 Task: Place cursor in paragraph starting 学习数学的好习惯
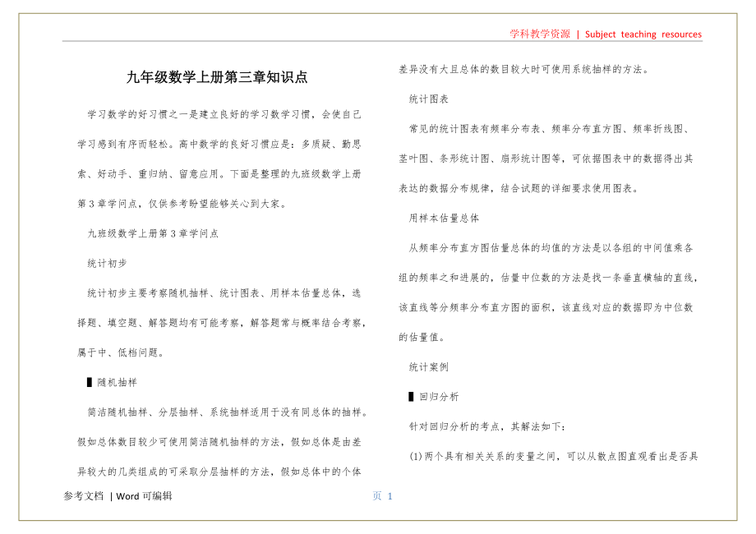click(x=222, y=114)
